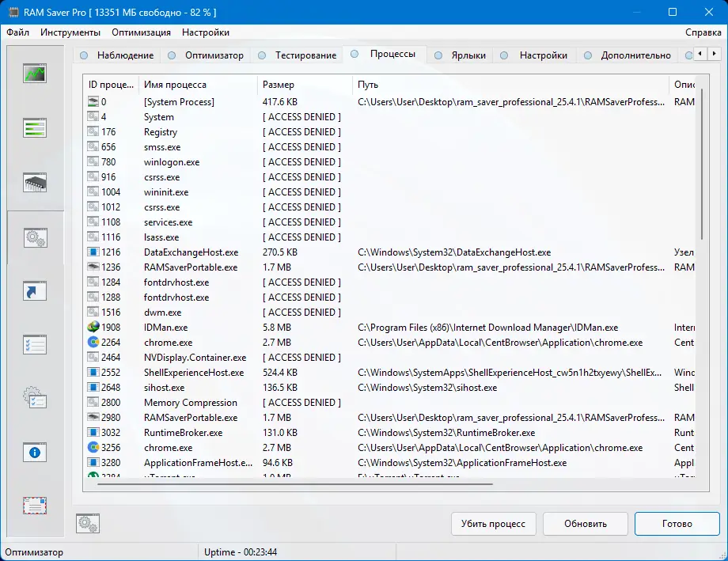Screen dimensions: 728x561
Task: Sort by the ID процесса column header
Action: point(111,85)
